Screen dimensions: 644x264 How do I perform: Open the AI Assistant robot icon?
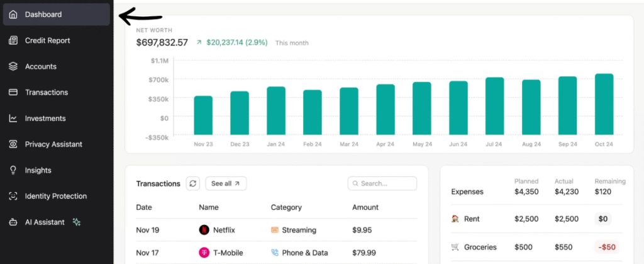pos(13,222)
